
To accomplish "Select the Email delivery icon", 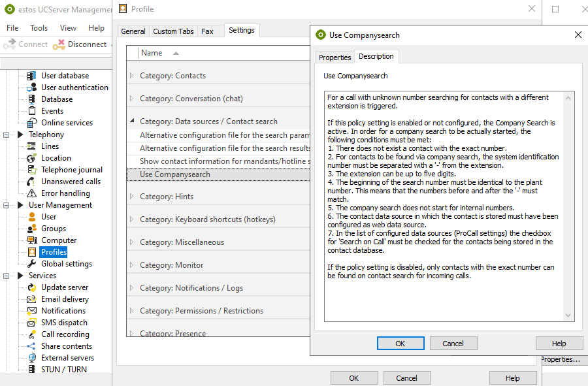I will click(31, 299).
